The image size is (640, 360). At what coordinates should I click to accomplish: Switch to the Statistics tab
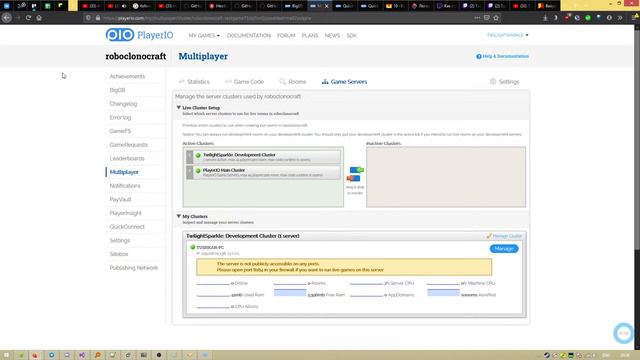[x=194, y=82]
